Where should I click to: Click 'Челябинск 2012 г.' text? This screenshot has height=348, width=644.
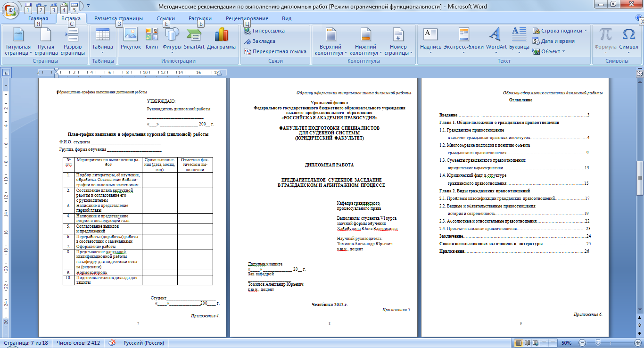(x=329, y=304)
